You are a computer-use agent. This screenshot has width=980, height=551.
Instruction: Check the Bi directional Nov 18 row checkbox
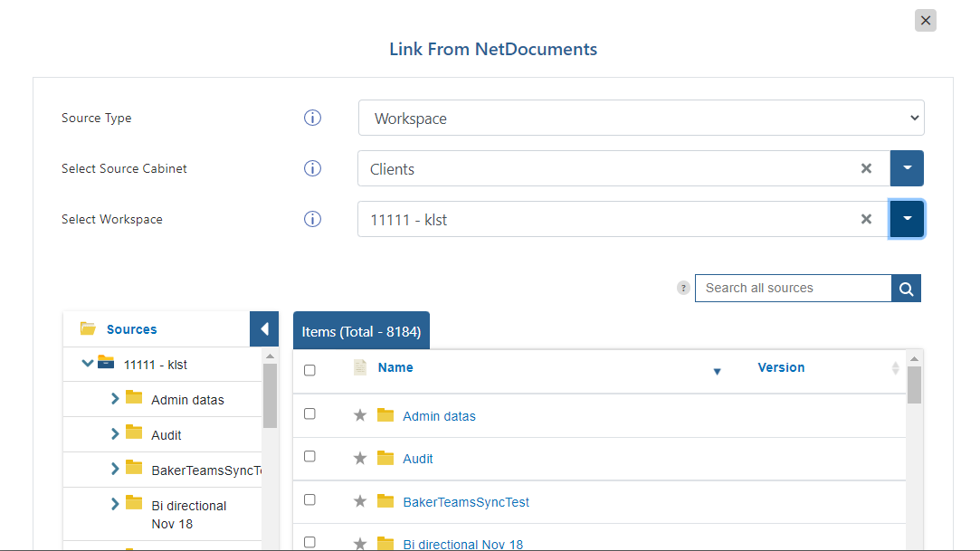tap(309, 542)
